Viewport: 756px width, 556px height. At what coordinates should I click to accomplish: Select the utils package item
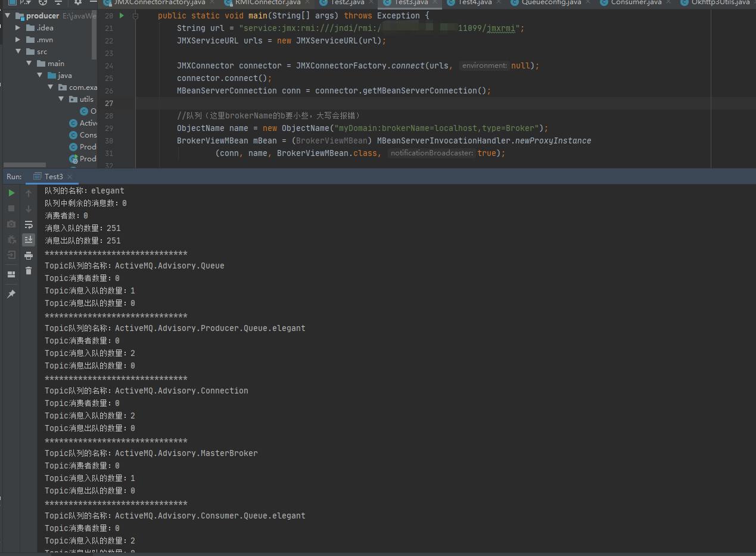pyautogui.click(x=86, y=99)
